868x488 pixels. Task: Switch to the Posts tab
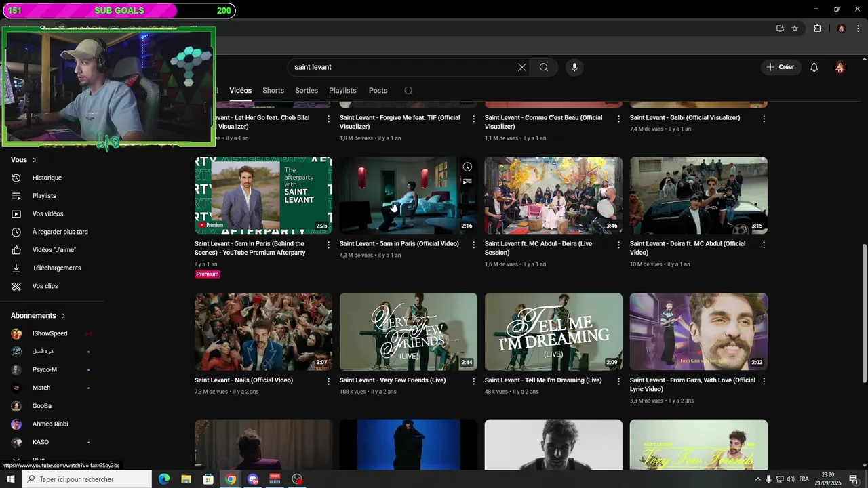(x=378, y=91)
